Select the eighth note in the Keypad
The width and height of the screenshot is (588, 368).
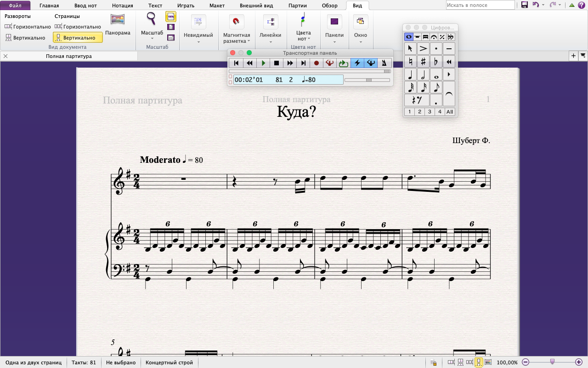pos(436,87)
